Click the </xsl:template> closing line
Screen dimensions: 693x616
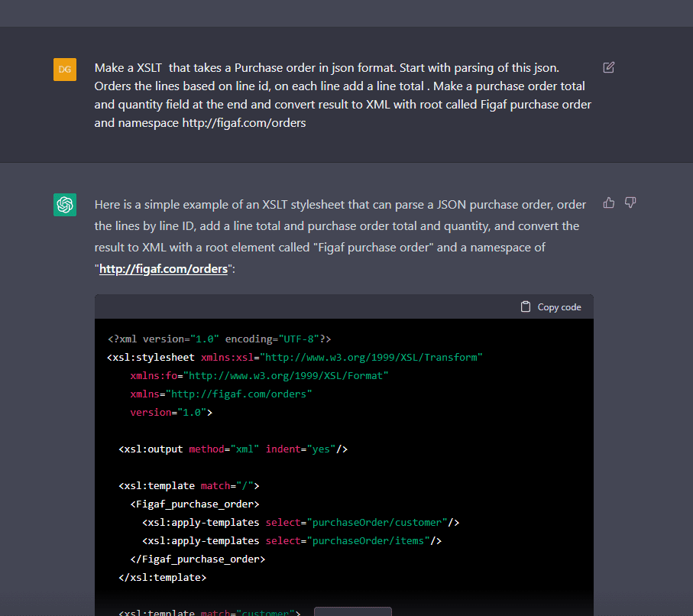click(x=162, y=578)
